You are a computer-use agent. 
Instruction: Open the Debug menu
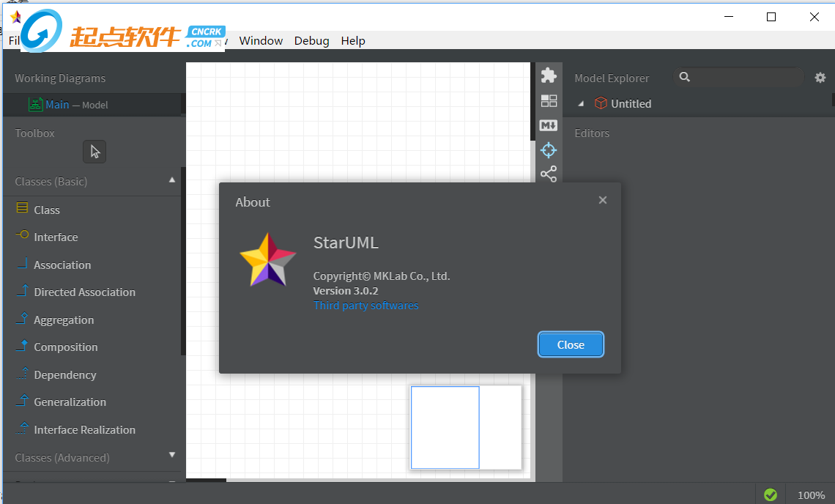(x=311, y=40)
